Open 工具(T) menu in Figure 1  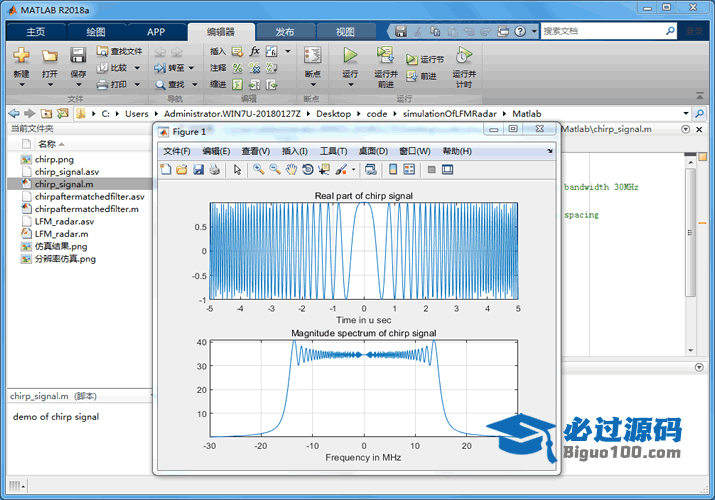333,151
